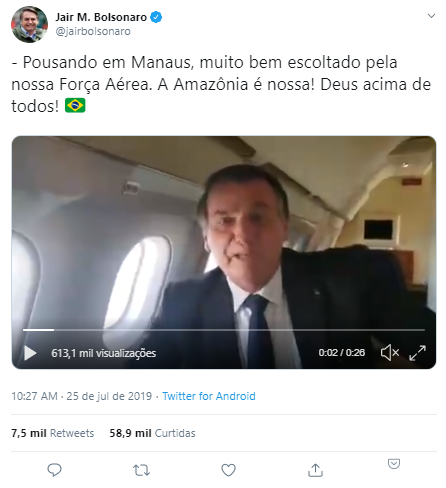The height and width of the screenshot is (488, 446).
Task: Click the retweet arrows icon
Action: coord(141,470)
